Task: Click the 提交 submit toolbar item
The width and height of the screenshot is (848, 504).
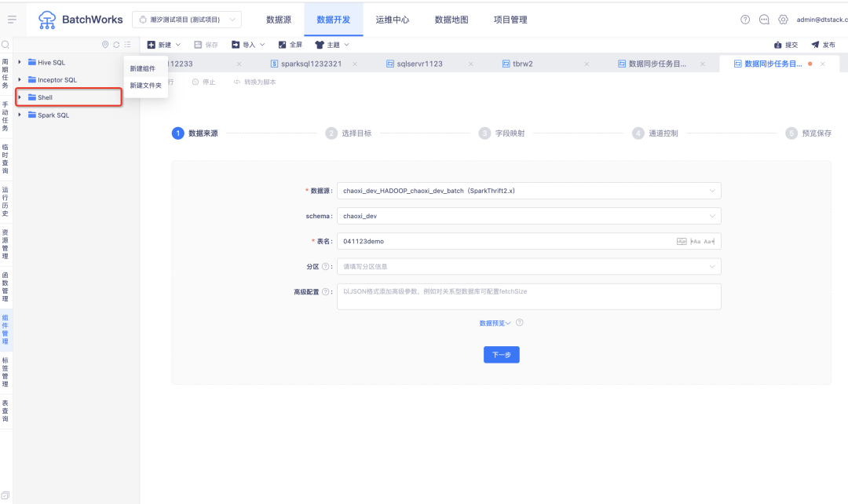Action: pos(786,45)
